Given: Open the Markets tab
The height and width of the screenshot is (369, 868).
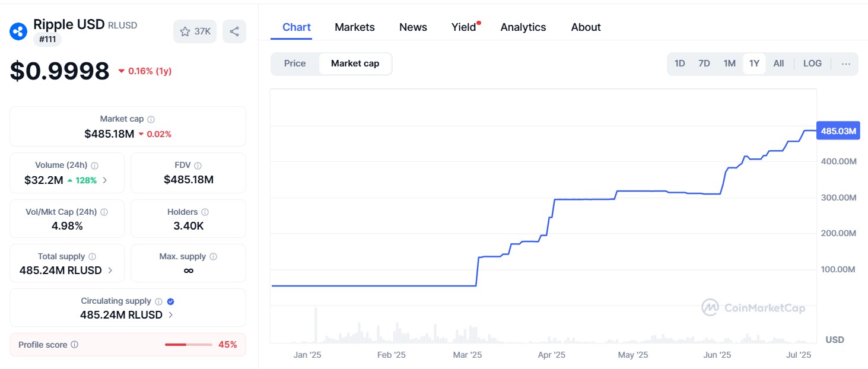Looking at the screenshot, I should pyautogui.click(x=355, y=27).
